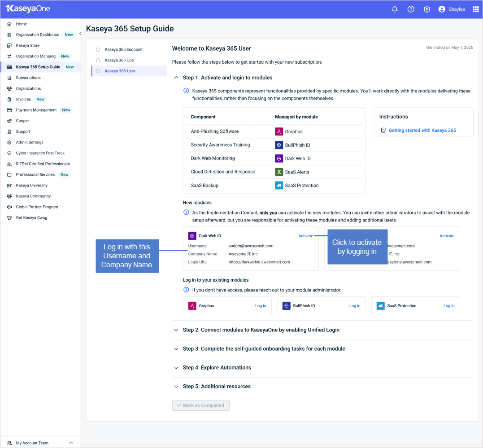
Task: Click Activate on the second new module card
Action: pyautogui.click(x=447, y=236)
